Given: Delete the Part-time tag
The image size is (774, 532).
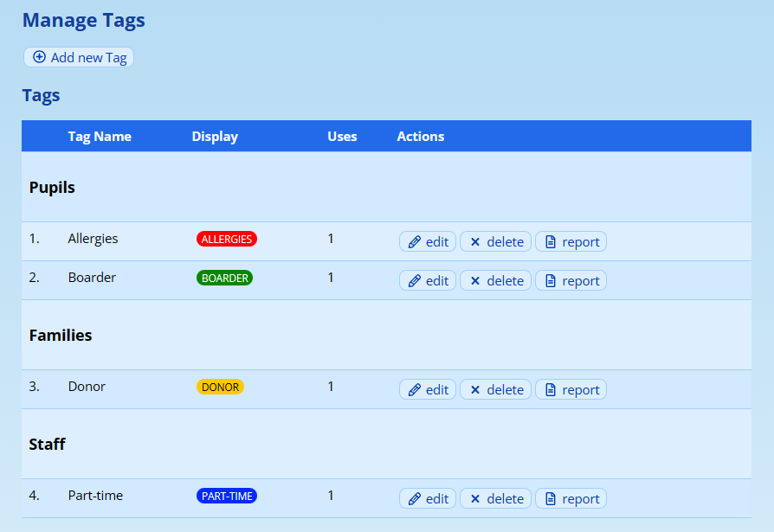Looking at the screenshot, I should tap(495, 499).
